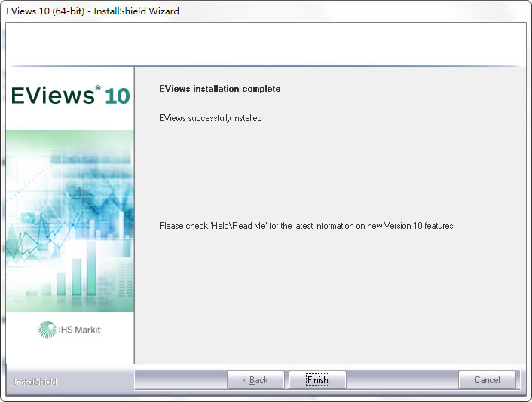Image resolution: width=532 pixels, height=402 pixels.
Task: Click the Finish button to close the wizard
Action: click(x=317, y=379)
